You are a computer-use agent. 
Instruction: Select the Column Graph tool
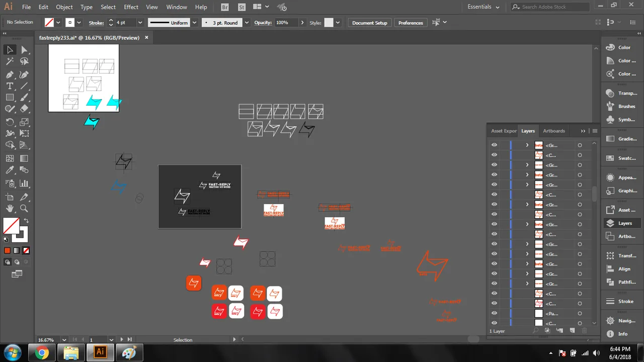[24, 184]
